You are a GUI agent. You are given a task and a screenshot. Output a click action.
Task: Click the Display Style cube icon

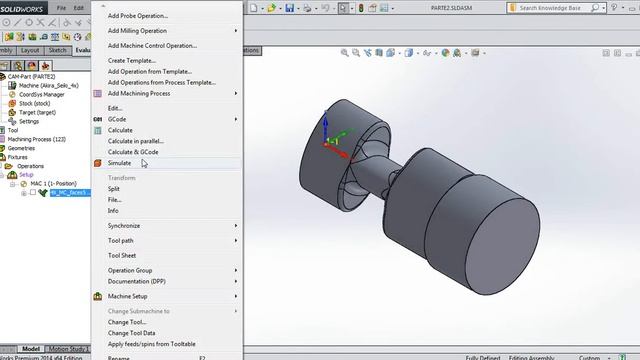click(409, 53)
